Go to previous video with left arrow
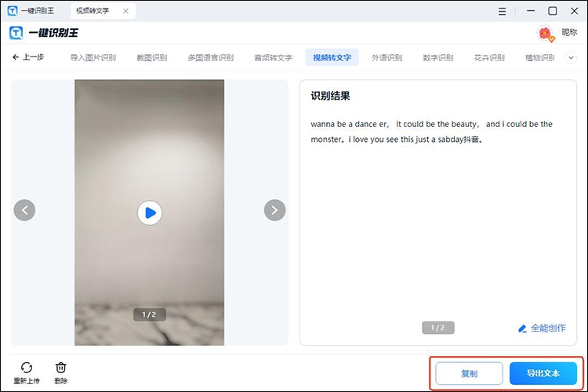 pyautogui.click(x=24, y=210)
